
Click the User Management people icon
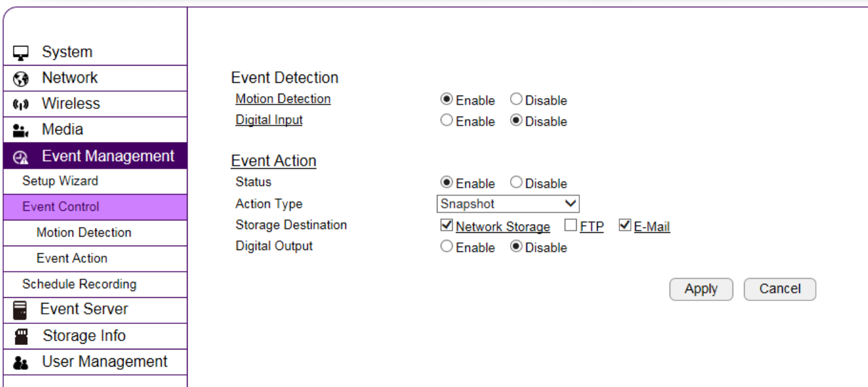tap(21, 363)
